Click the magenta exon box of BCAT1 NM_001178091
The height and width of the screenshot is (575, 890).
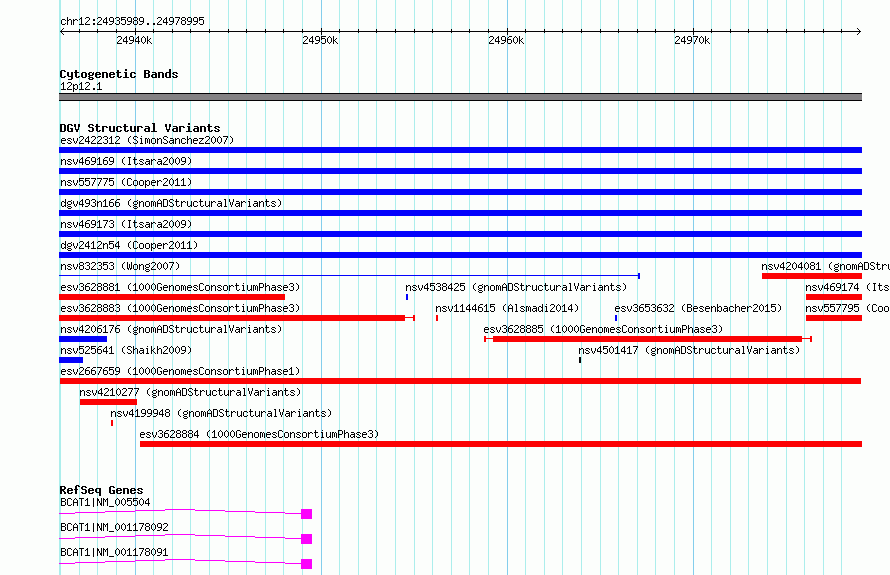(307, 564)
